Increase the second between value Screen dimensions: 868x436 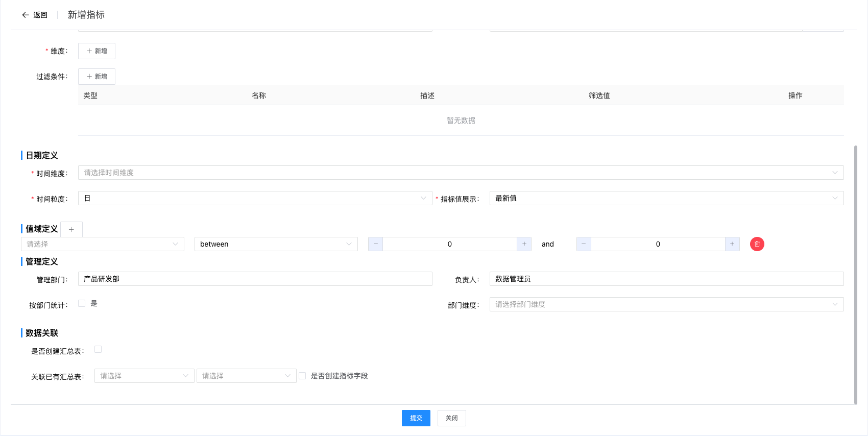[732, 244]
